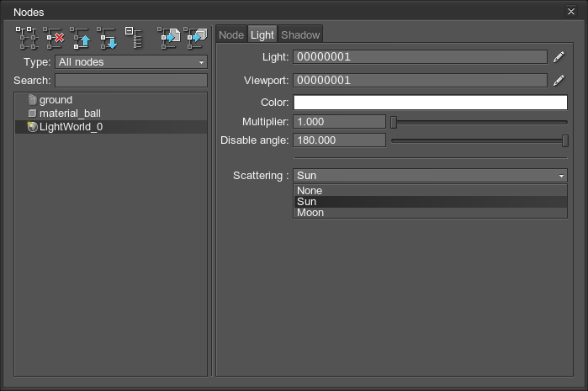Click the collapse hierarchy tree icon
The width and height of the screenshot is (588, 391).
point(134,38)
